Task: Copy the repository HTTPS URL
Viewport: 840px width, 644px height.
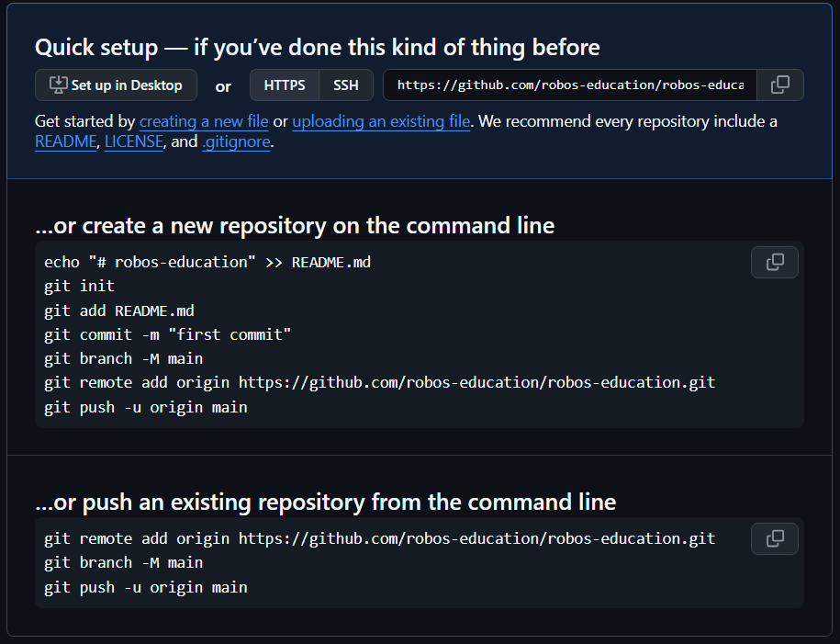Action: click(779, 84)
